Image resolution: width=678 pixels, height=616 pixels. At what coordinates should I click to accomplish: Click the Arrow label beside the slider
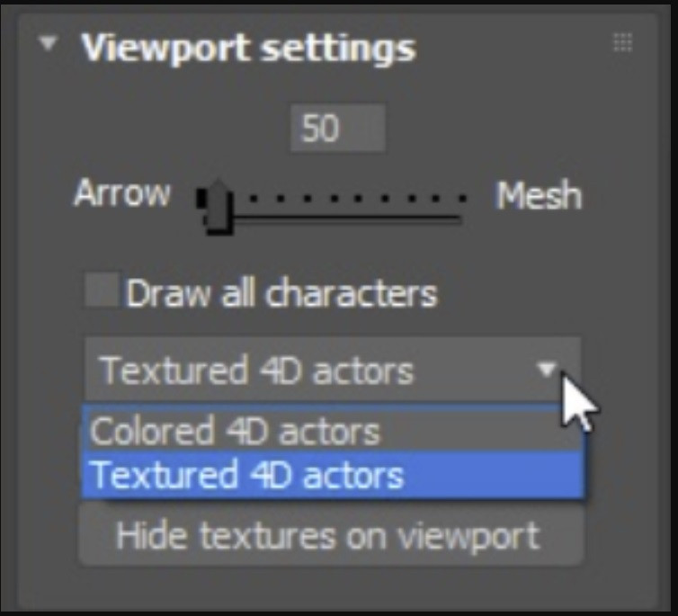click(x=122, y=193)
